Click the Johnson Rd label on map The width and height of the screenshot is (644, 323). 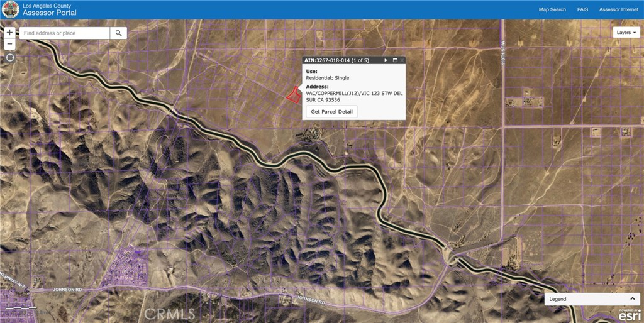(67, 290)
